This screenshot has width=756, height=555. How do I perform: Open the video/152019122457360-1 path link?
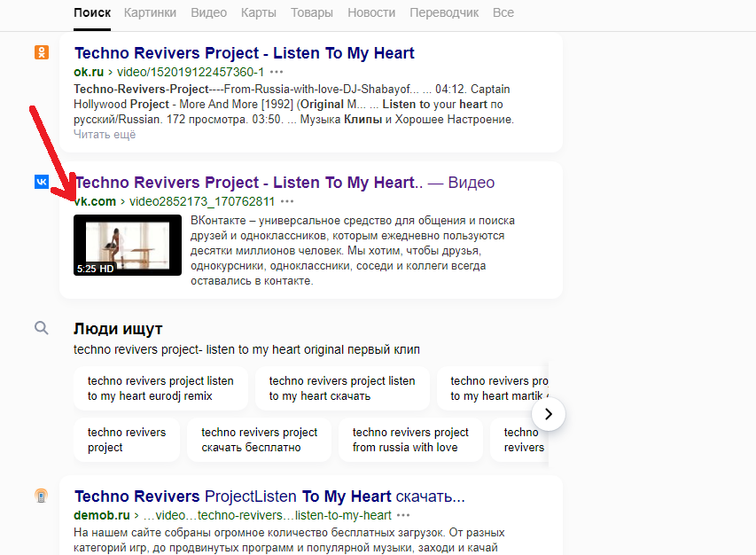(x=191, y=72)
